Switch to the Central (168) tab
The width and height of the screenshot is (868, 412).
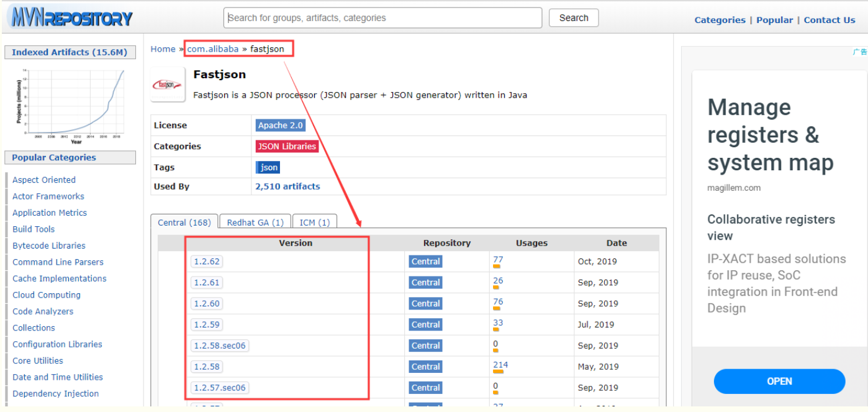point(184,222)
